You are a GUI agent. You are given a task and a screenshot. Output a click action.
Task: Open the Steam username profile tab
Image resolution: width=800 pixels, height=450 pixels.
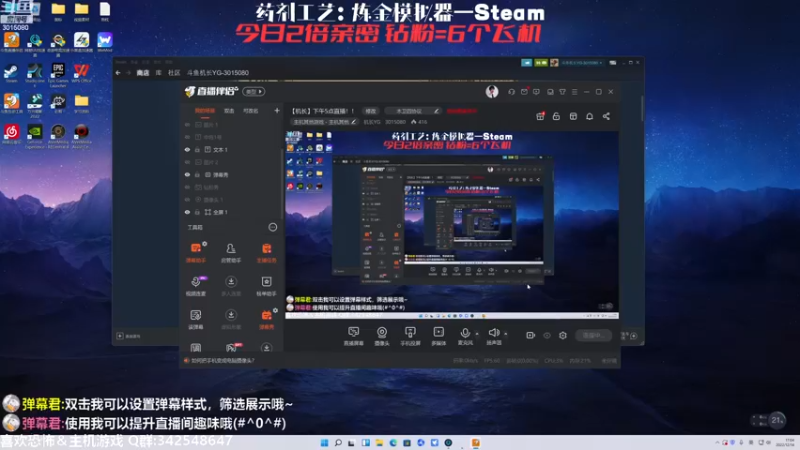218,73
